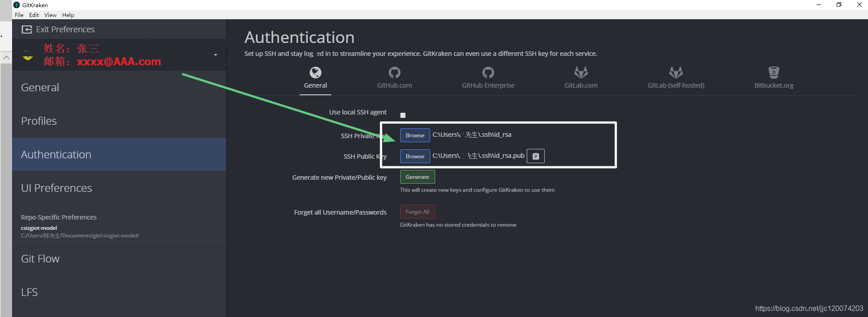
Task: Copy SSH public key via clipboard icon
Action: click(536, 156)
